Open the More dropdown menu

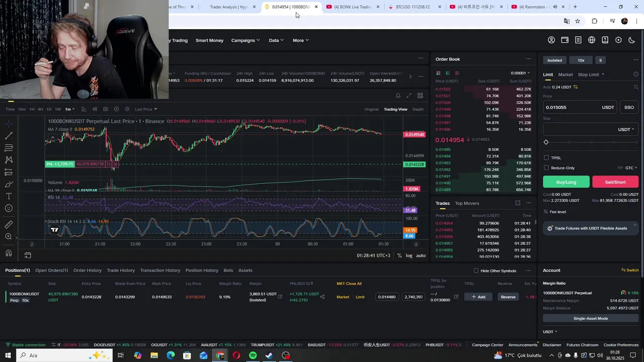point(300,40)
